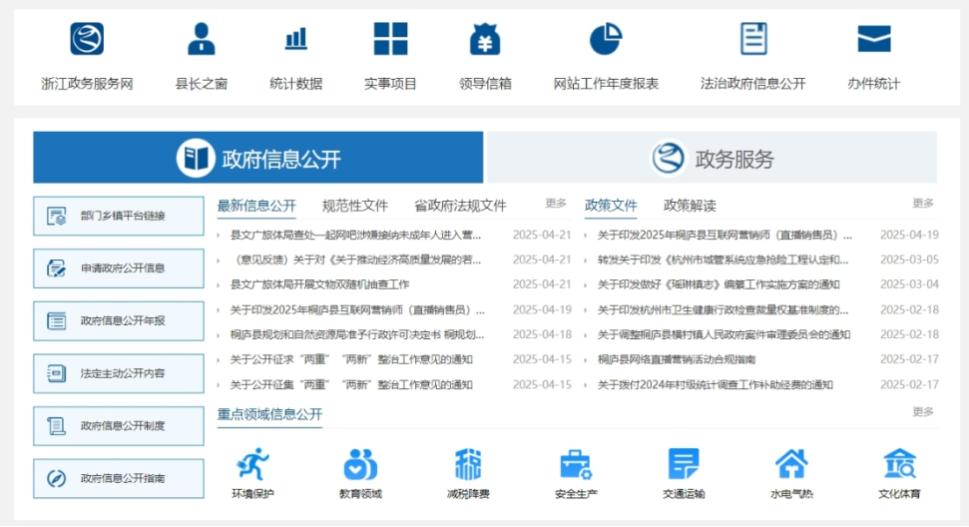
Task: Click 更多 in the 重点领域信息公开 section
Action: click(x=923, y=412)
